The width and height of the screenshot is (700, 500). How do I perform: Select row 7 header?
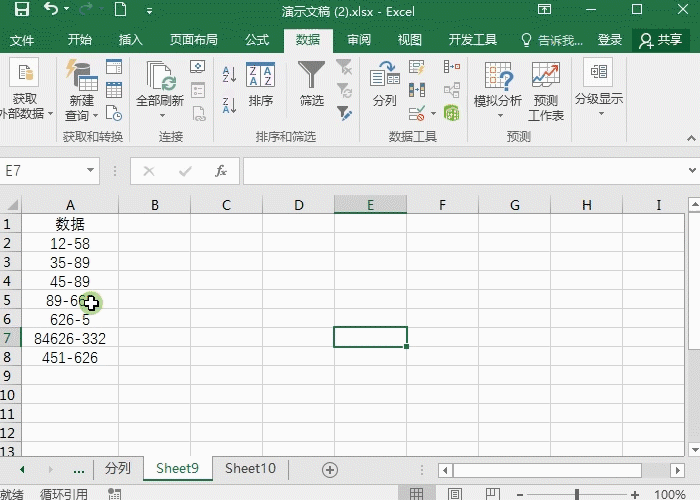tap(10, 338)
